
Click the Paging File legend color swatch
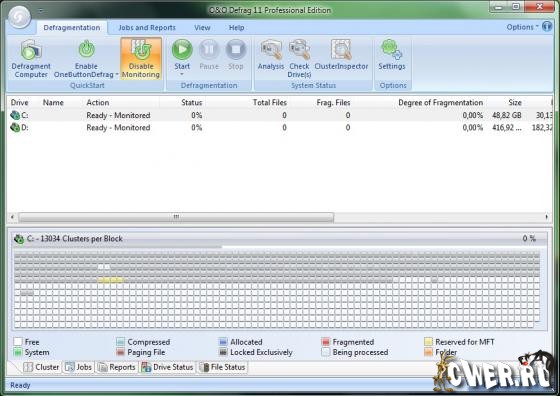(x=120, y=352)
